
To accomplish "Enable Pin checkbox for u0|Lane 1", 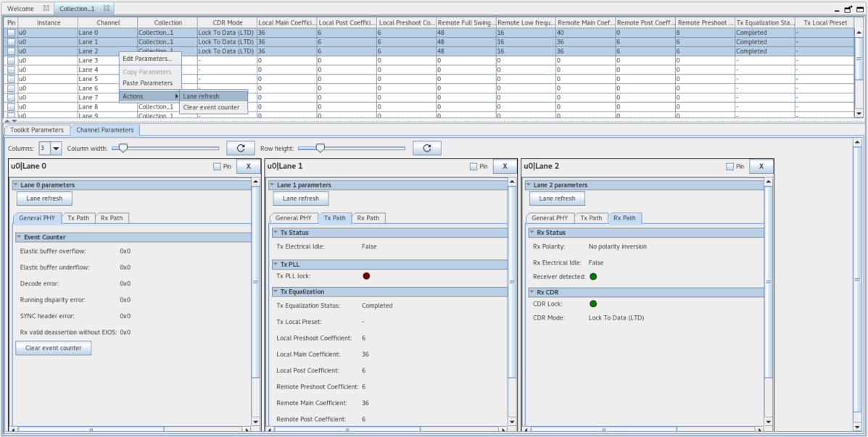I will point(474,167).
